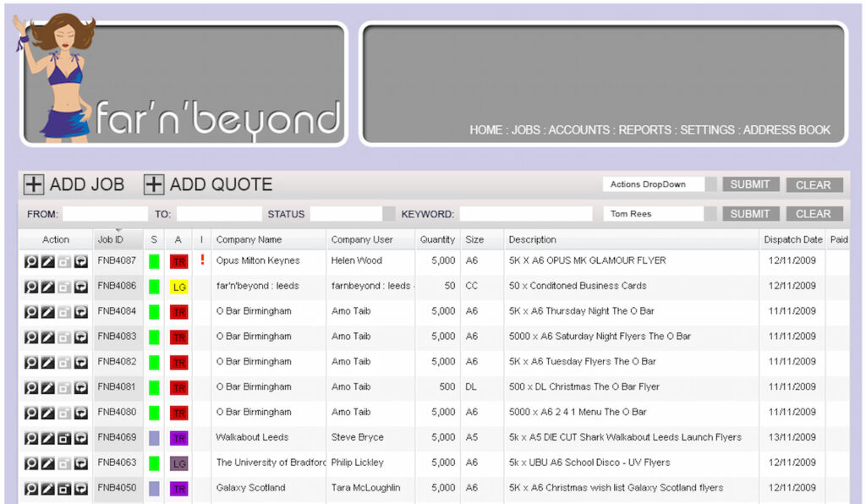The height and width of the screenshot is (504, 866).
Task: Click the plus icon beside ADD JOB
Action: click(x=34, y=184)
